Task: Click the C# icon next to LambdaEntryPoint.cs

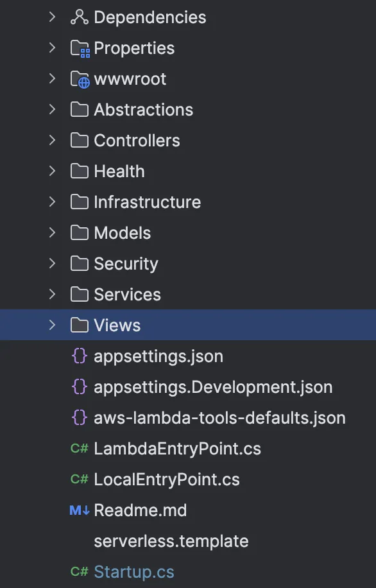Action: [78, 449]
